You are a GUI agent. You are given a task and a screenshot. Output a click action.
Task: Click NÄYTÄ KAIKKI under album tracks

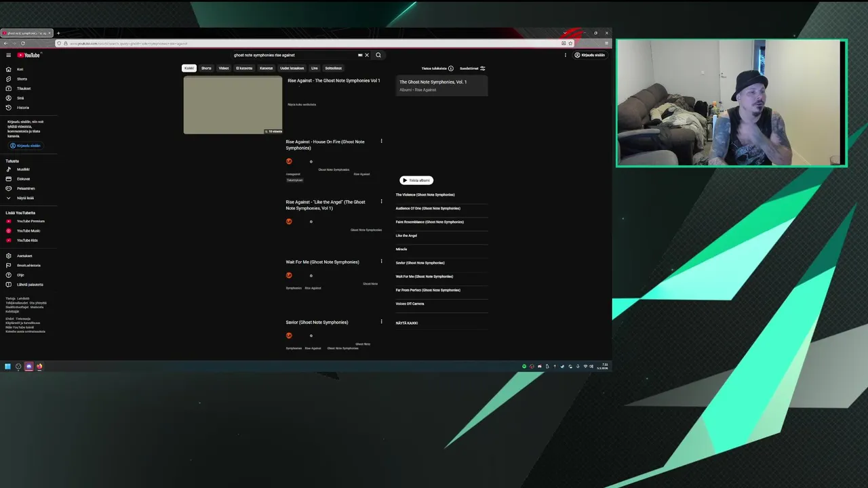[x=407, y=323]
